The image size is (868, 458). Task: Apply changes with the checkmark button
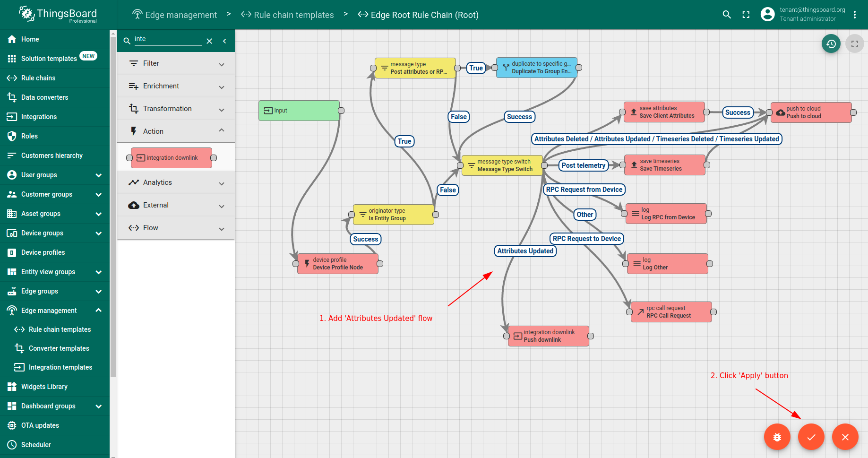point(811,437)
